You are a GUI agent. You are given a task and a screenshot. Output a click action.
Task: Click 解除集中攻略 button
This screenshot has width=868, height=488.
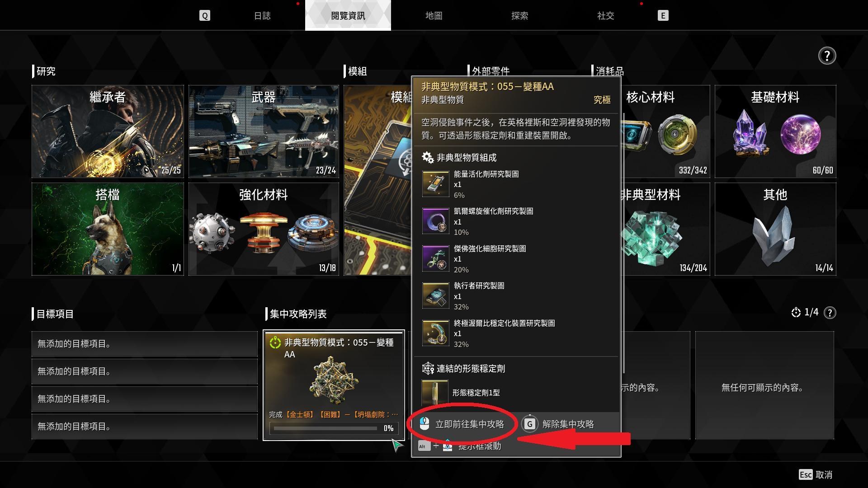558,424
